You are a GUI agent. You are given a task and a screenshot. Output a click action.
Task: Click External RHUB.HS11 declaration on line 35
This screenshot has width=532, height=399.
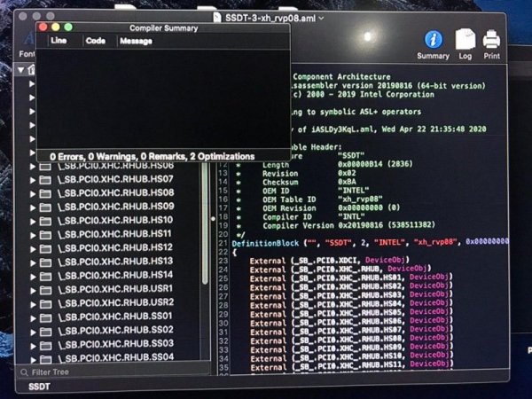click(351, 365)
